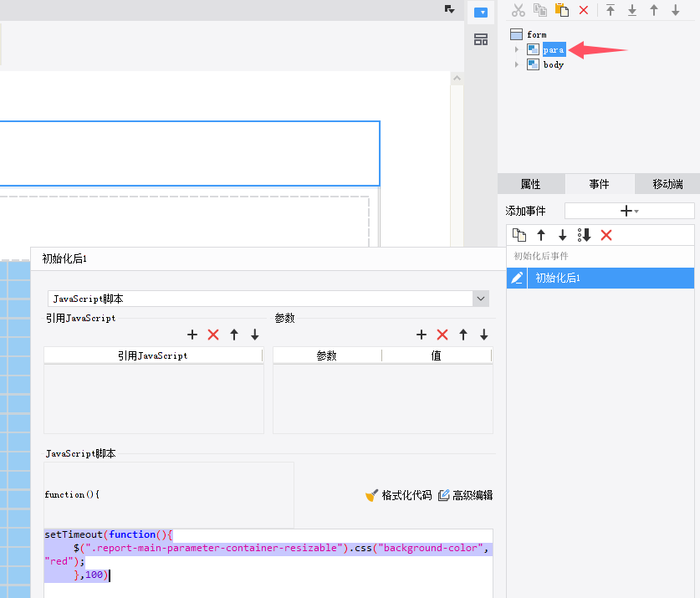Delete the event with the event list red X
The image size is (700, 598).
point(606,235)
